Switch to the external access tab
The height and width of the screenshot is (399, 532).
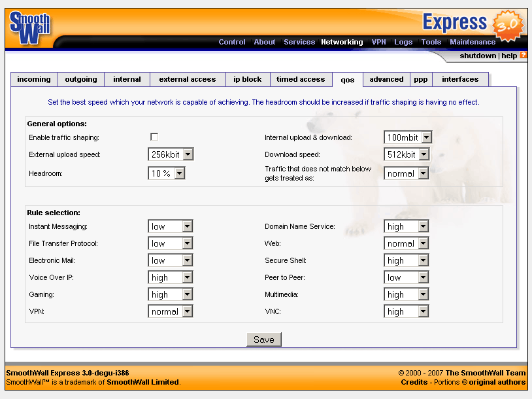(x=188, y=79)
